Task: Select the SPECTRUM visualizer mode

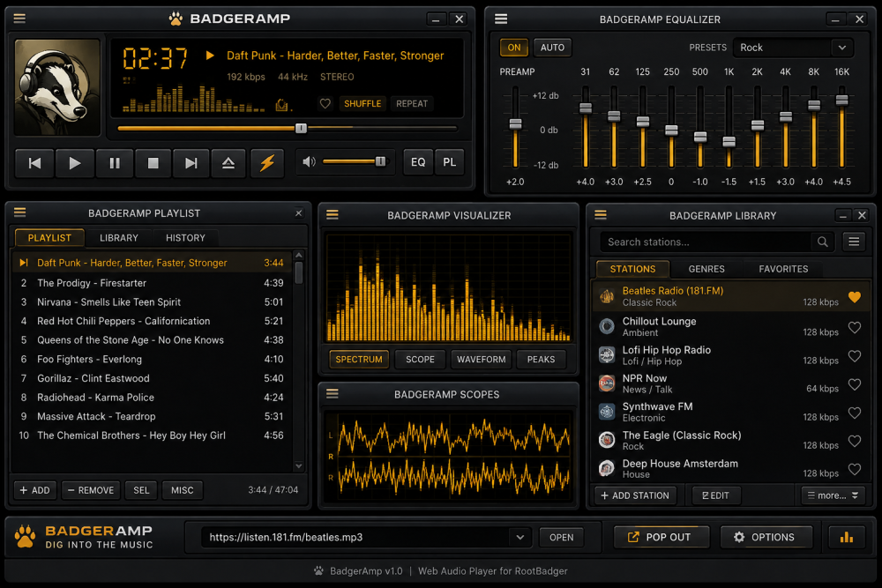Action: pos(359,359)
